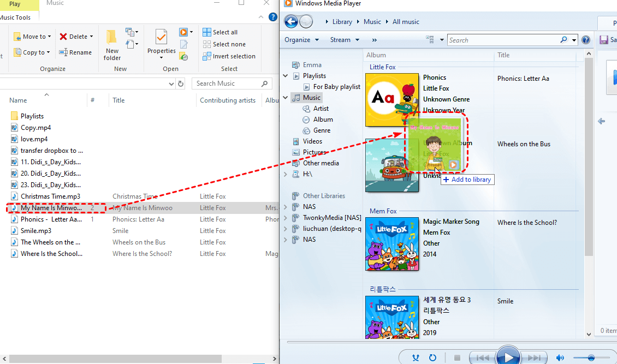Open Windows Media Player help icon
The image size is (617, 364).
[585, 40]
